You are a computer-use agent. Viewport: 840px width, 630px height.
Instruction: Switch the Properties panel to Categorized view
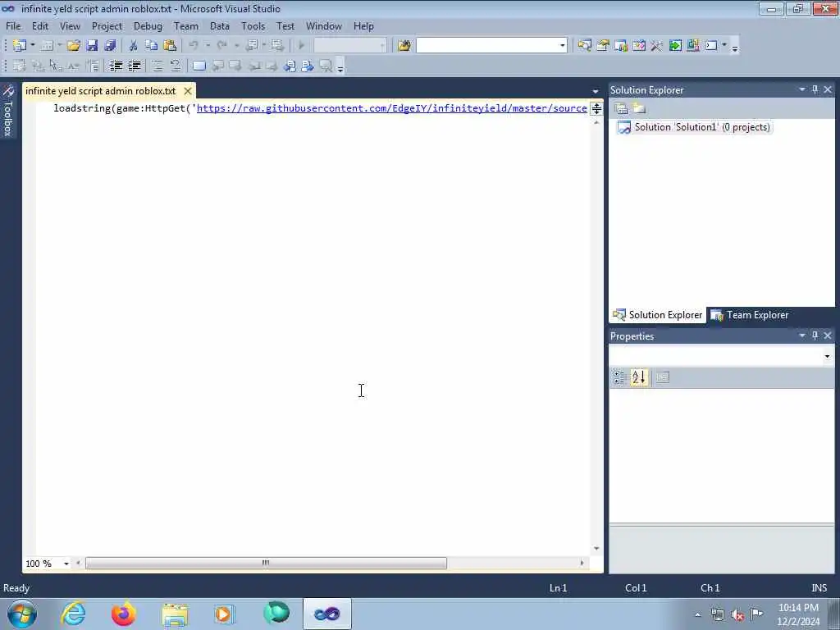619,377
